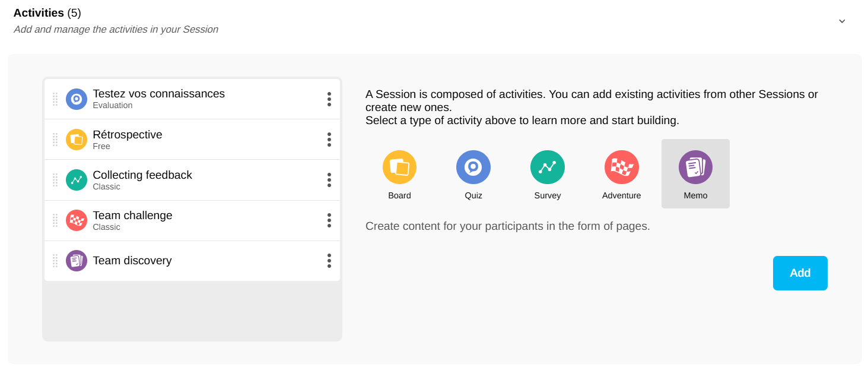Click the Team discovery memo icon
The height and width of the screenshot is (367, 868).
click(77, 261)
